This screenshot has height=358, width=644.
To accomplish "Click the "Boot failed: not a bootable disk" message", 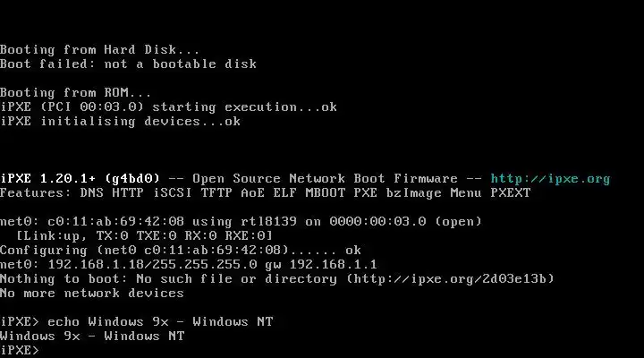I will pos(128,64).
